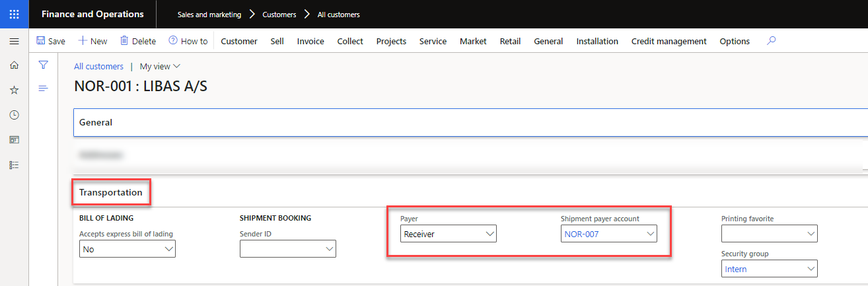Open the General action tab
This screenshot has width=868, height=286.
[548, 41]
